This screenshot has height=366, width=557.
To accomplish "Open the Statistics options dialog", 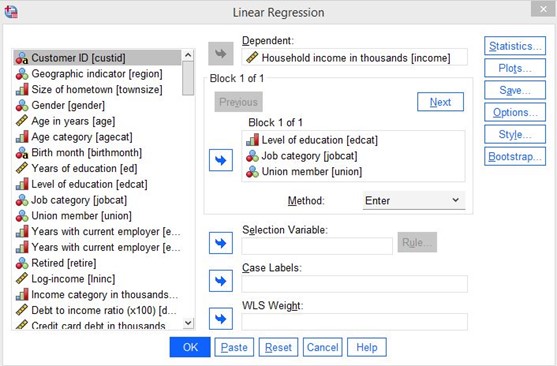I will (515, 46).
